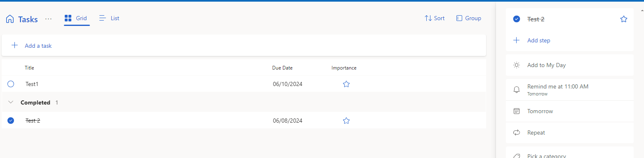
Task: Click the Importance column header
Action: point(344,68)
